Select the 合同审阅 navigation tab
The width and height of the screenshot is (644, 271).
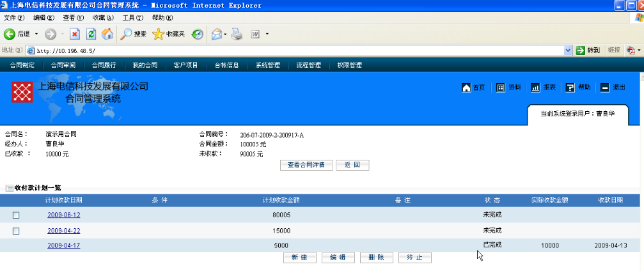click(x=63, y=65)
